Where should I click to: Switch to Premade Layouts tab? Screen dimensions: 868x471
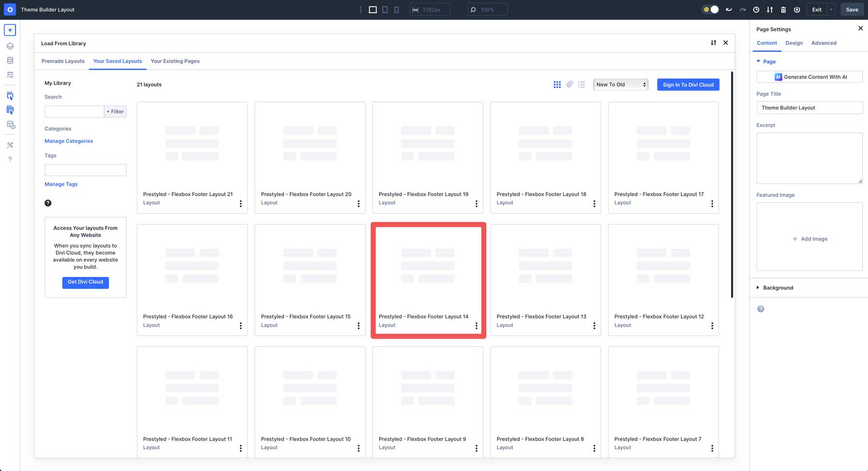coord(63,61)
